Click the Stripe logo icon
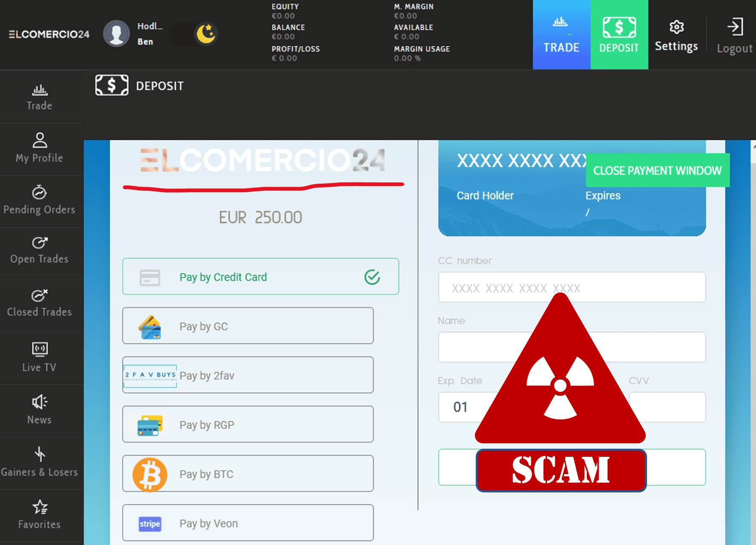The image size is (756, 545). pyautogui.click(x=150, y=524)
